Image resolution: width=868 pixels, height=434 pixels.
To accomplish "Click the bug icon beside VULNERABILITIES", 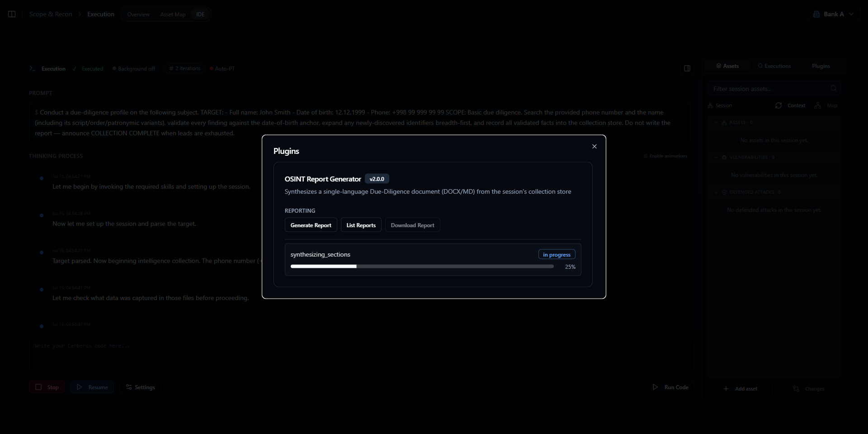I will (x=724, y=157).
